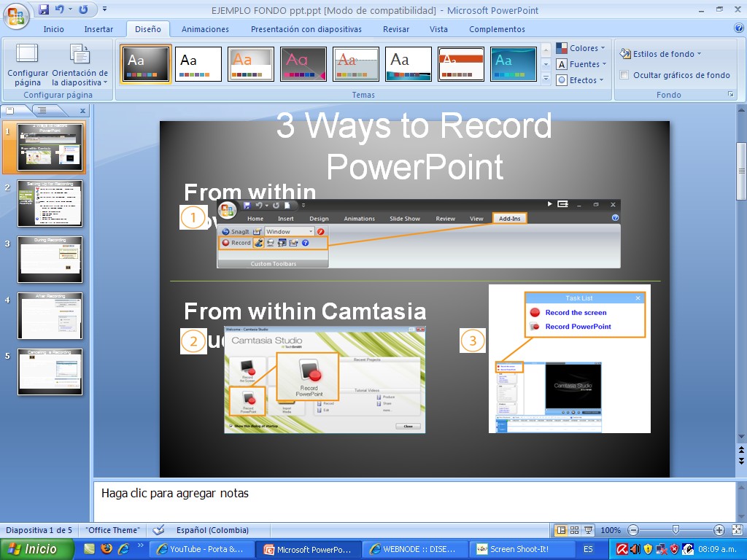The width and height of the screenshot is (747, 560).
Task: Open the Colores theme dropdown
Action: click(x=581, y=48)
